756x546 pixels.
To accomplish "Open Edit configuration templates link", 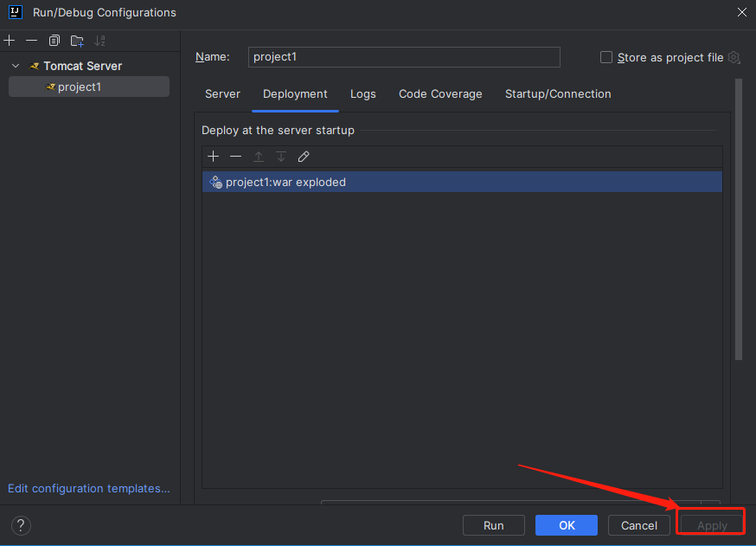I will (89, 489).
